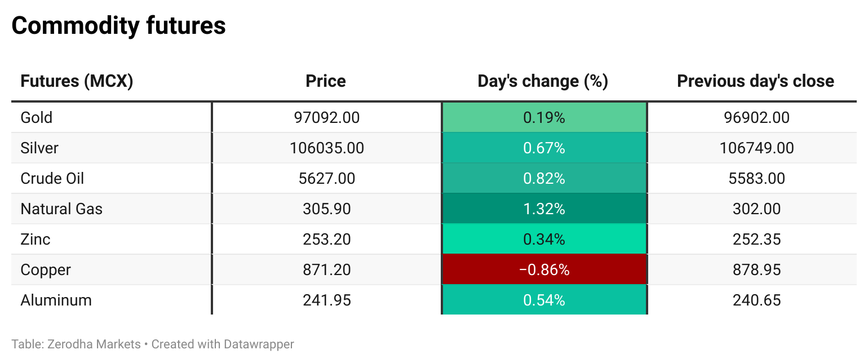Viewport: 868px width, 363px height.
Task: Select the Zinc row label
Action: [x=36, y=240]
